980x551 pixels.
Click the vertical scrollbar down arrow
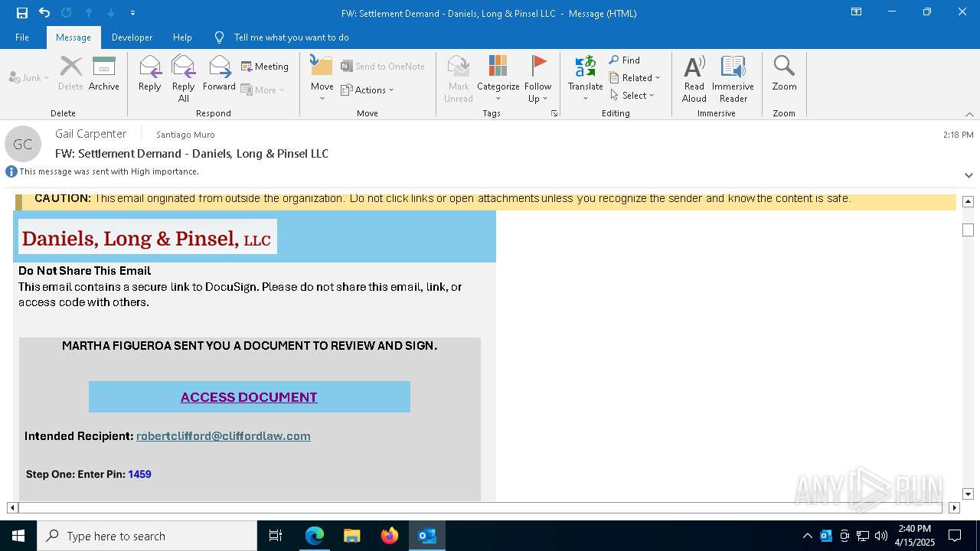click(x=968, y=494)
